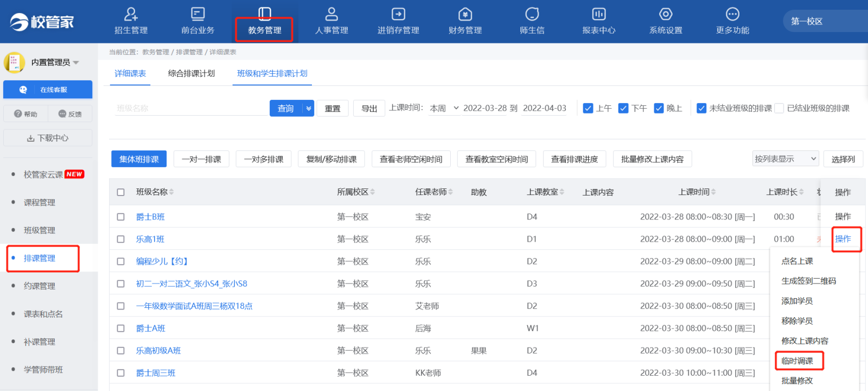
Task: Choose 点名上课 from the menu
Action: coord(797,261)
